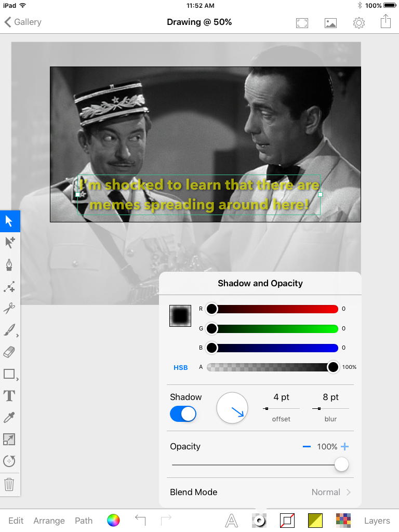This screenshot has height=532, width=399.
Task: Select the Brush tool
Action: 9,330
